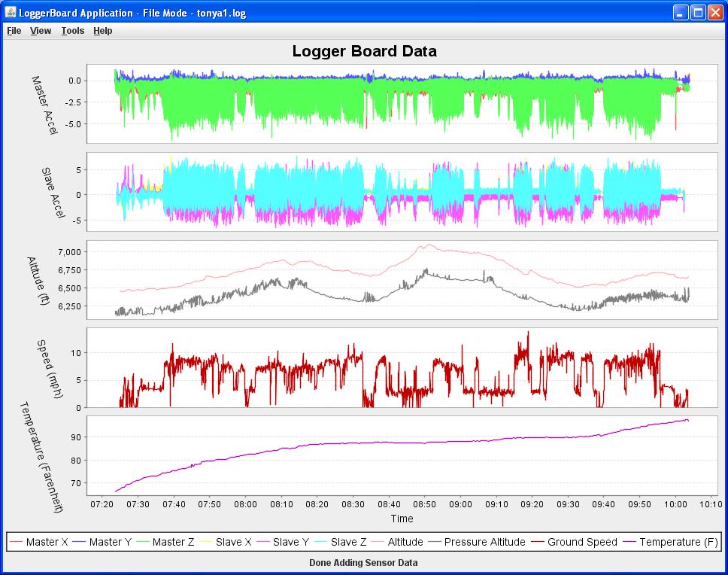This screenshot has height=575, width=728.
Task: Open the Help menu
Action: click(103, 31)
